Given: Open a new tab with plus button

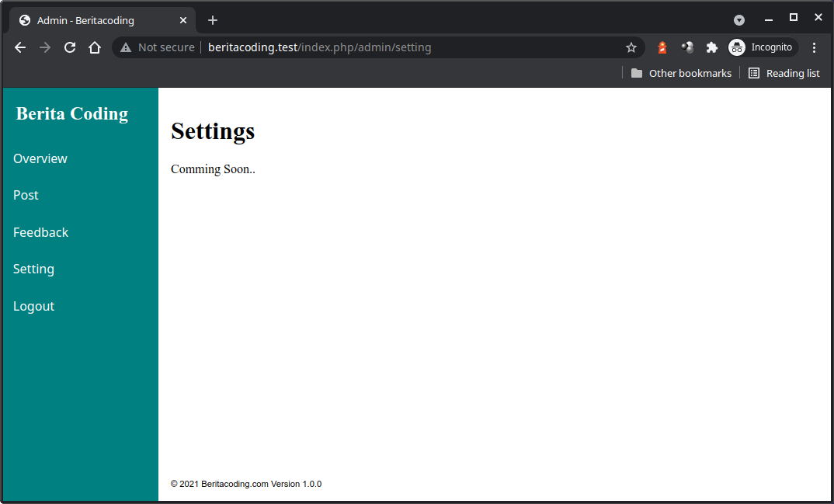Looking at the screenshot, I should [213, 20].
